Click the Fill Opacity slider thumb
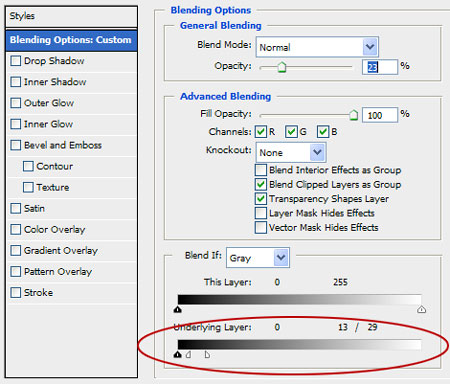This screenshot has height=384, width=450. pyautogui.click(x=353, y=115)
